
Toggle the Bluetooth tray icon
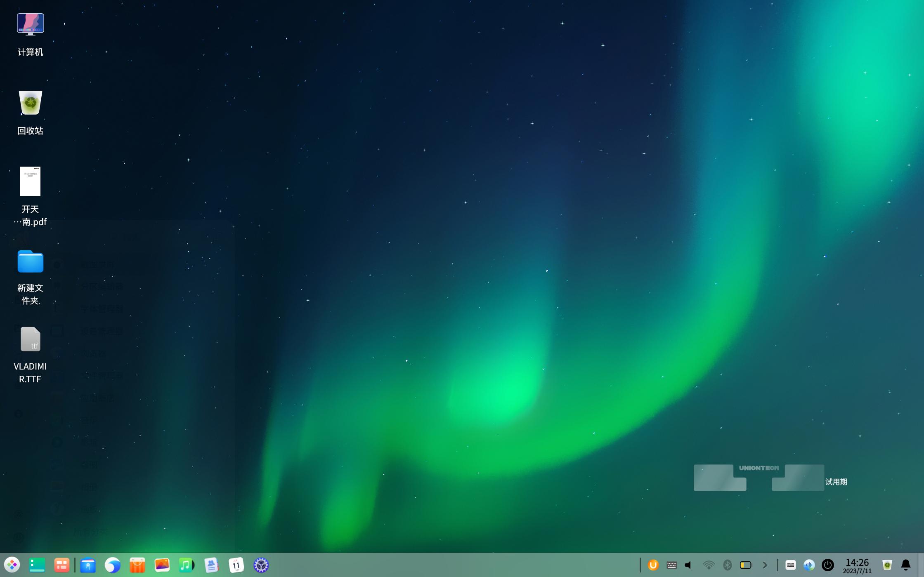(x=727, y=565)
